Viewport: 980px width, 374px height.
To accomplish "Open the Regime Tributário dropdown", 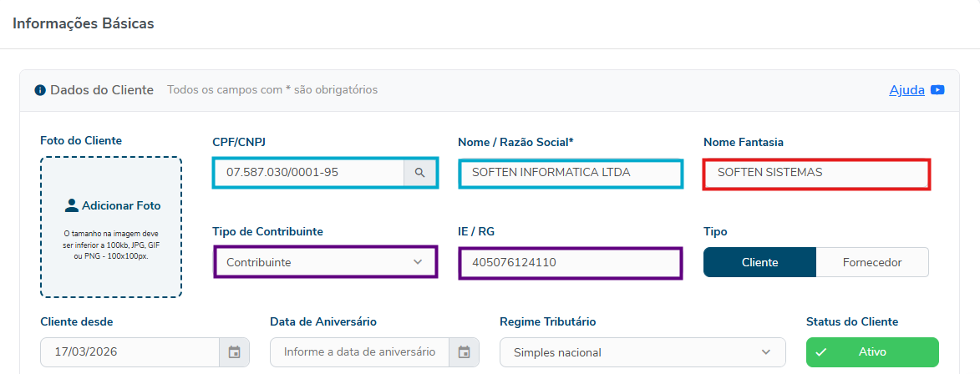I will (642, 352).
